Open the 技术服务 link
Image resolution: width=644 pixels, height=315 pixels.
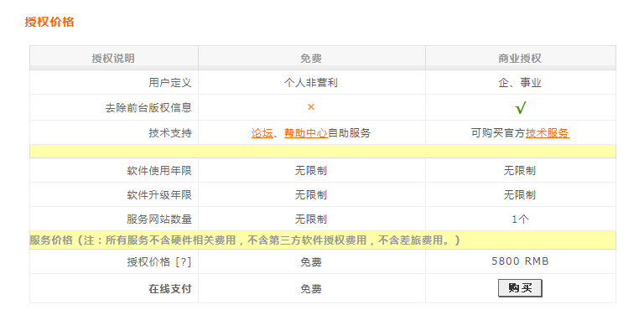[x=548, y=133]
